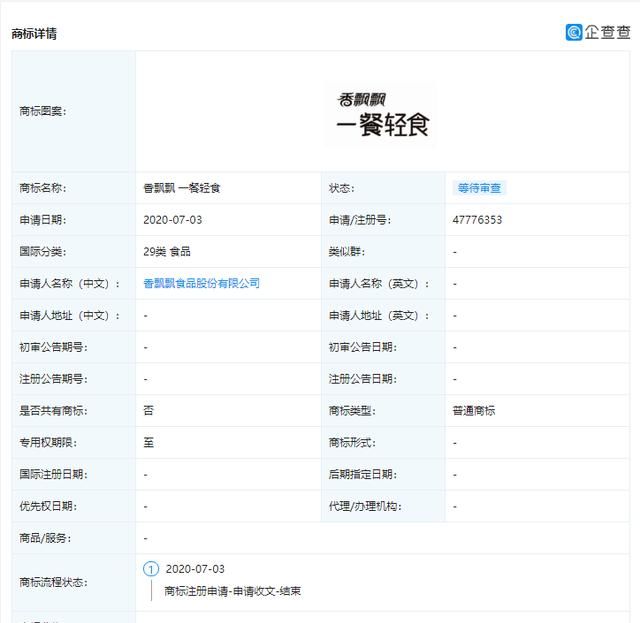Select the 国际注册日期 label
This screenshot has height=623, width=640.
53,474
